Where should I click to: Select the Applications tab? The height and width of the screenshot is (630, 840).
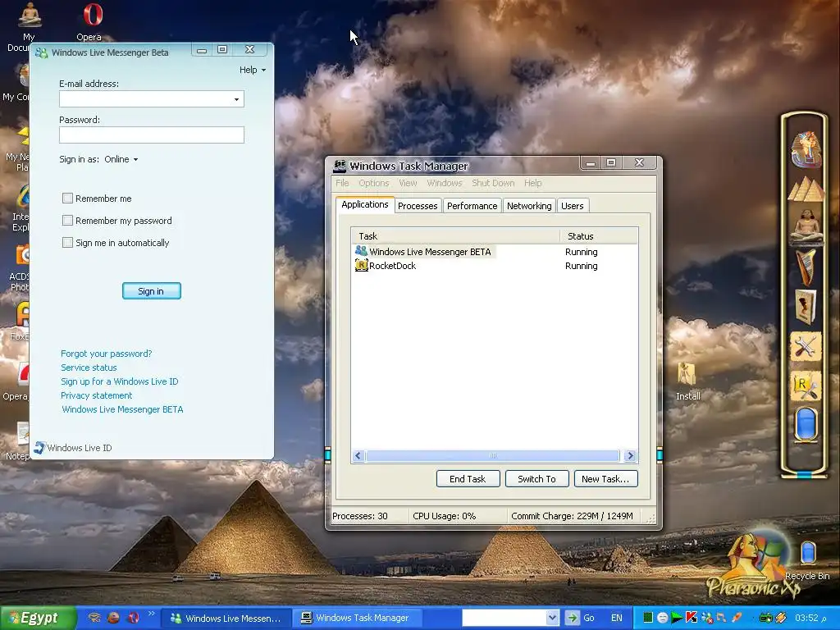[365, 204]
